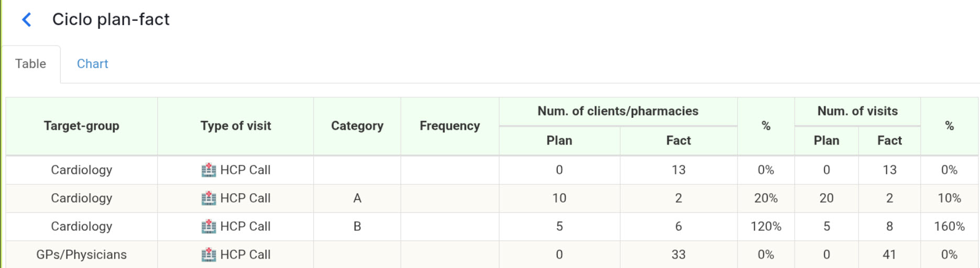This screenshot has width=980, height=268.
Task: Click the Category column header
Action: (x=357, y=126)
